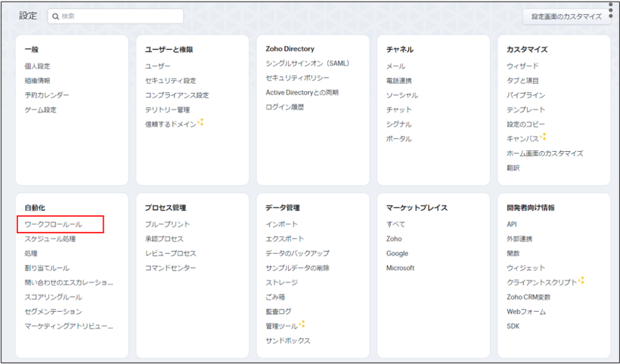Open the vertical three-dot menu at top right
The width and height of the screenshot is (620, 364).
[x=611, y=10]
